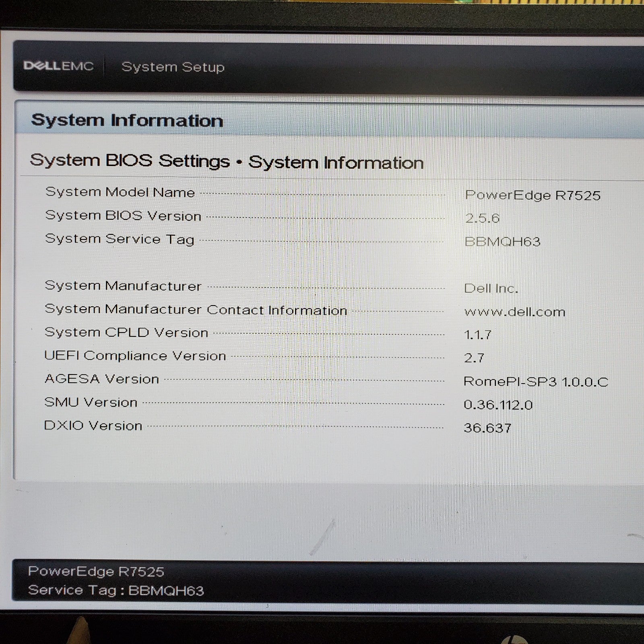Click the www.dell.com contact value
Viewport: 644px width, 644px height.
point(515,312)
